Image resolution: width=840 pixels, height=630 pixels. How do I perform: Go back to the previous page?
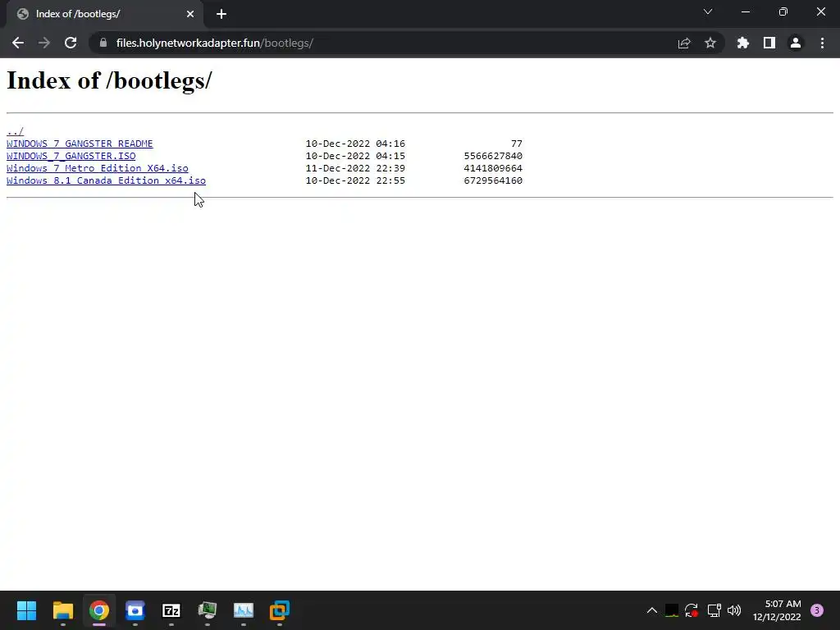[x=18, y=43]
